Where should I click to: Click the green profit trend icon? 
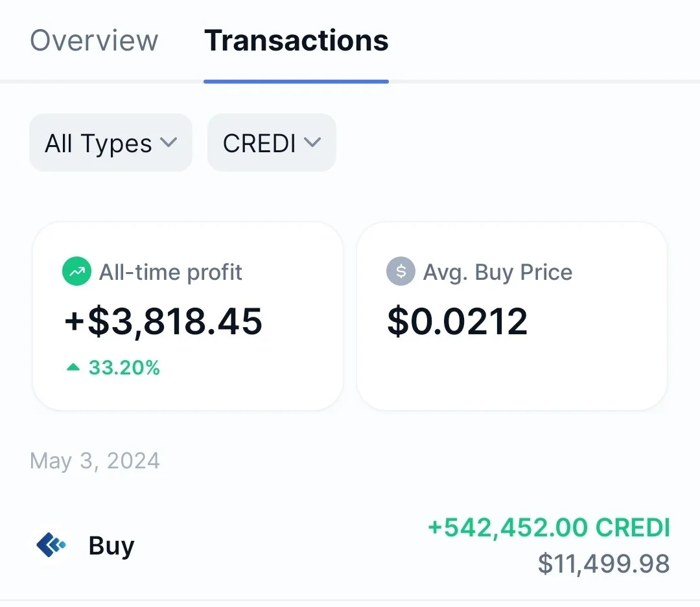(76, 271)
